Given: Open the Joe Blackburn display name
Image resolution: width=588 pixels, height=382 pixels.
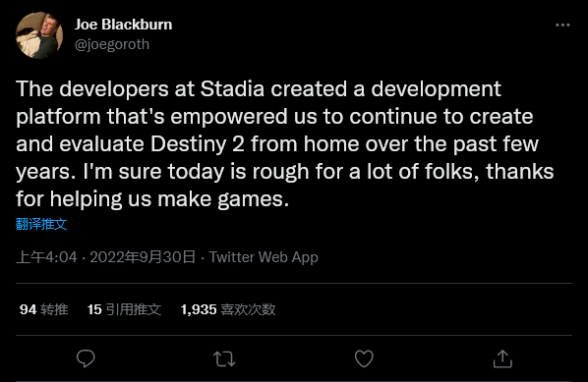Looking at the screenshot, I should point(123,25).
